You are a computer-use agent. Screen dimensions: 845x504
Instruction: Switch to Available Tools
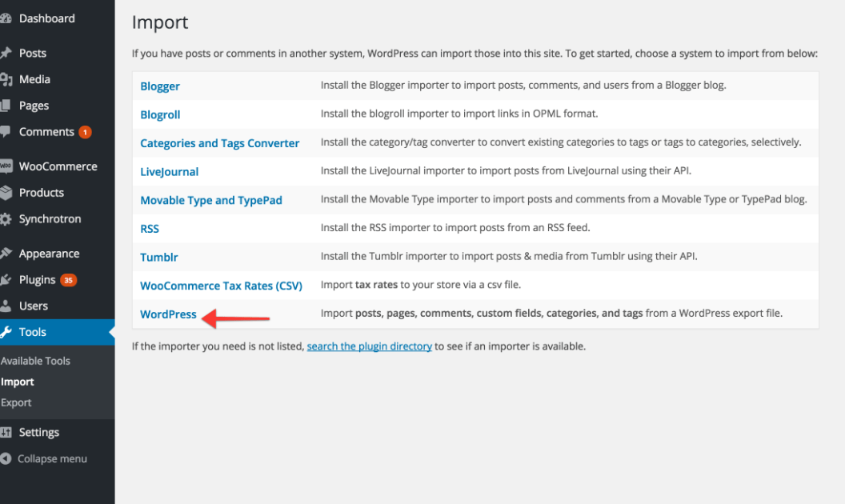pos(36,360)
